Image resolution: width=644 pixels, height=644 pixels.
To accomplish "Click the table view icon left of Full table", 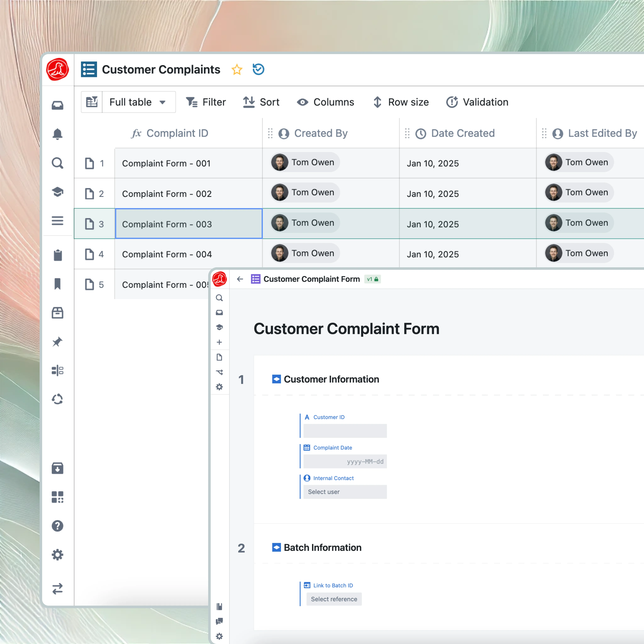I will (92, 102).
